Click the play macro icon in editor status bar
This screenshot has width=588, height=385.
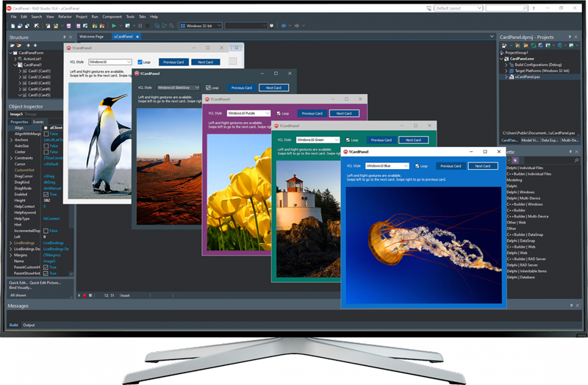[x=79, y=295]
